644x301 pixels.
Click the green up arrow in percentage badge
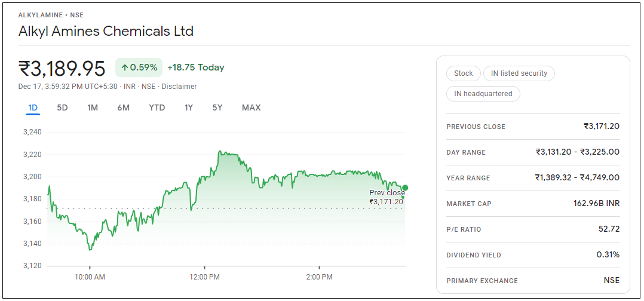(124, 68)
